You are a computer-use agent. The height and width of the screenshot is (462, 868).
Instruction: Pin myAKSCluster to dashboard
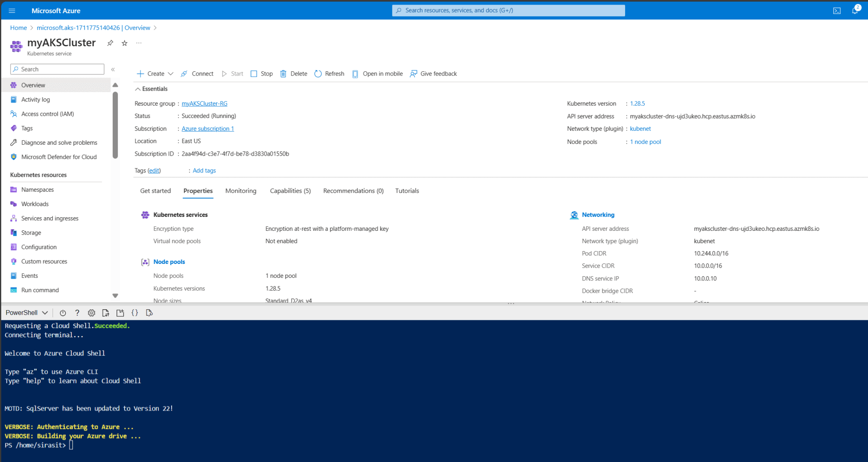pyautogui.click(x=110, y=43)
